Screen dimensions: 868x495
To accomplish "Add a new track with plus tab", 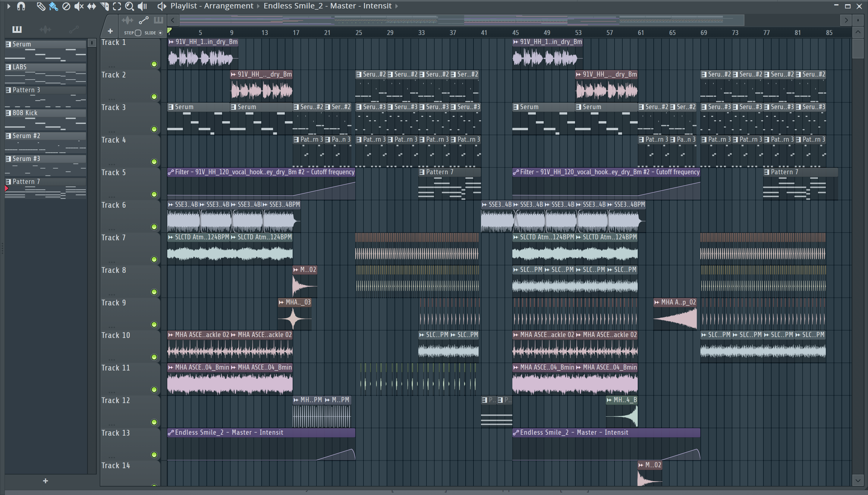I will click(110, 31).
